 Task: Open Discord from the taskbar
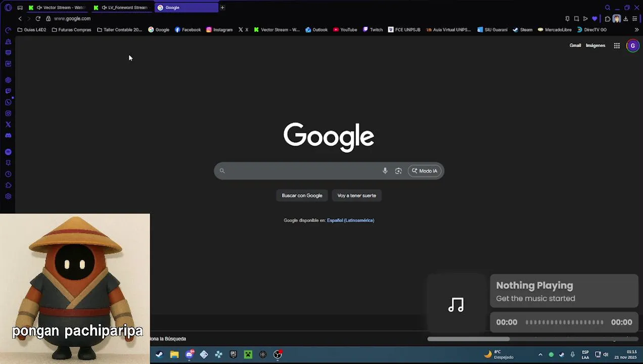(x=189, y=354)
